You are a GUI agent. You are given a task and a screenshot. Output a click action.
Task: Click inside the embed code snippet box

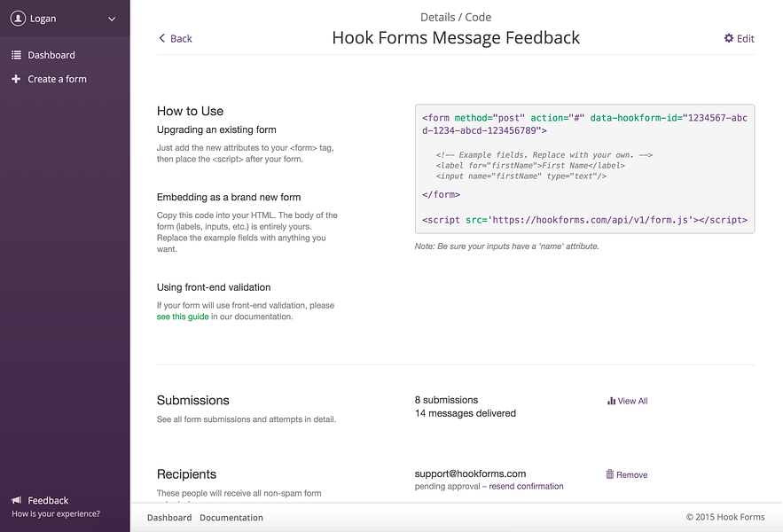click(x=584, y=168)
